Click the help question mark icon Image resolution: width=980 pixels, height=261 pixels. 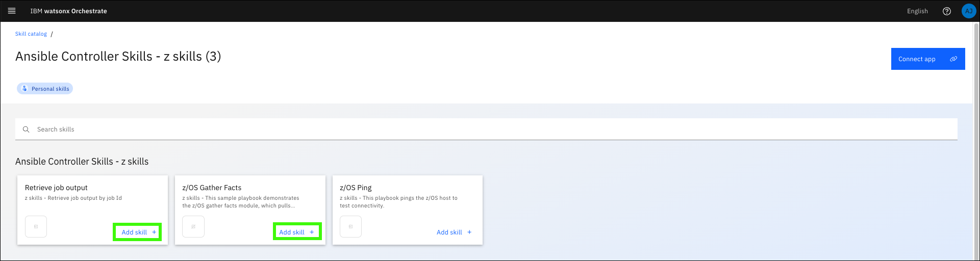tap(947, 11)
